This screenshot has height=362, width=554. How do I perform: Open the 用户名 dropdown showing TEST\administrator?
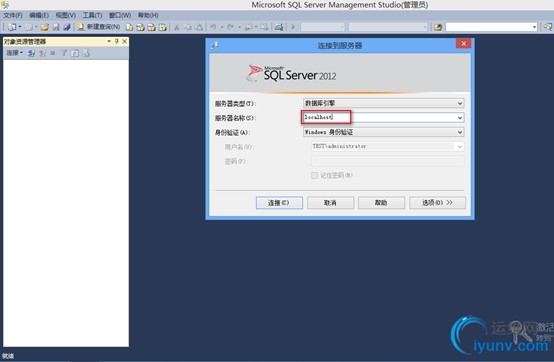[x=387, y=146]
